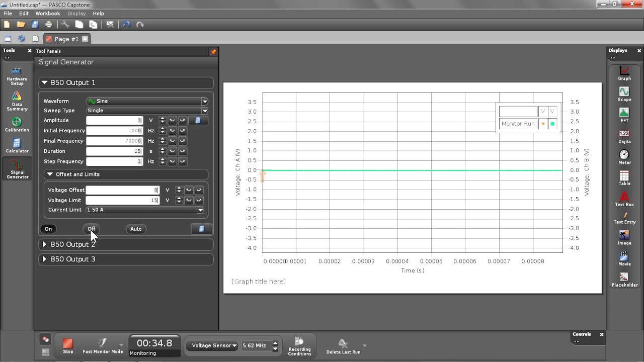This screenshot has width=644, height=362.
Task: Open the Edit menu
Action: (x=24, y=14)
